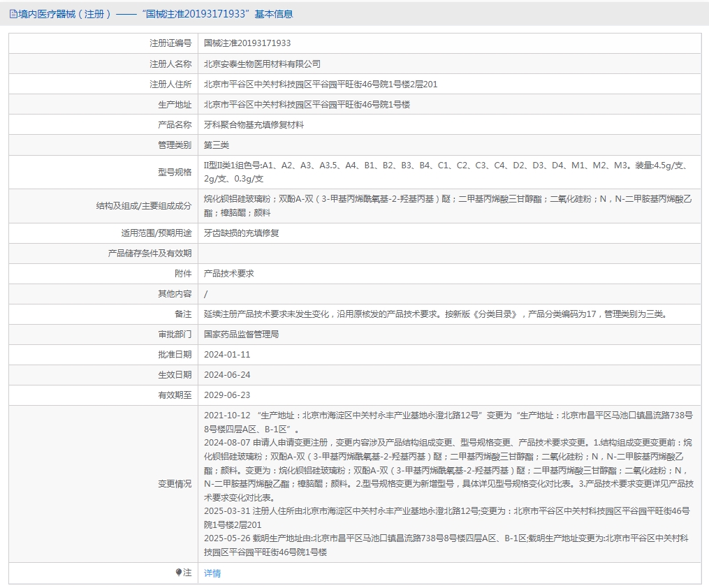The image size is (709, 588).
Task: Click composition text starting 烷化钡铝硅玻璃粉 in the 结构及组成/主要组成成分 row
Action: click(448, 205)
